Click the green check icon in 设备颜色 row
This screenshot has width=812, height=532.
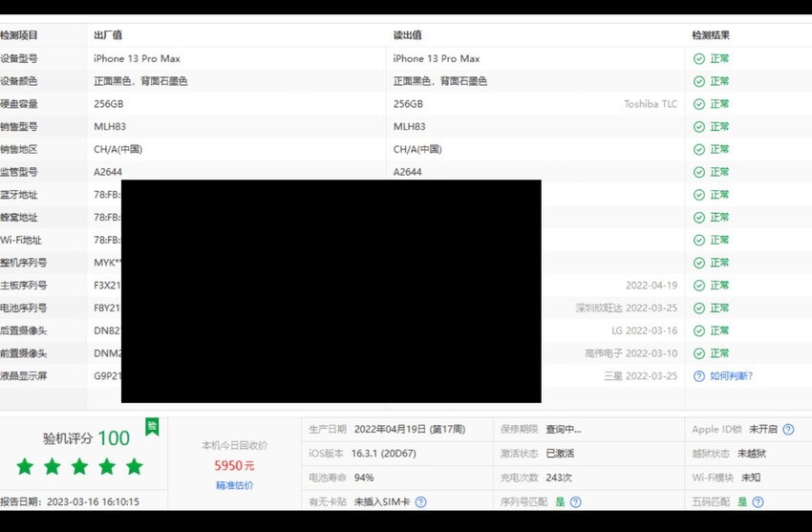pos(699,81)
